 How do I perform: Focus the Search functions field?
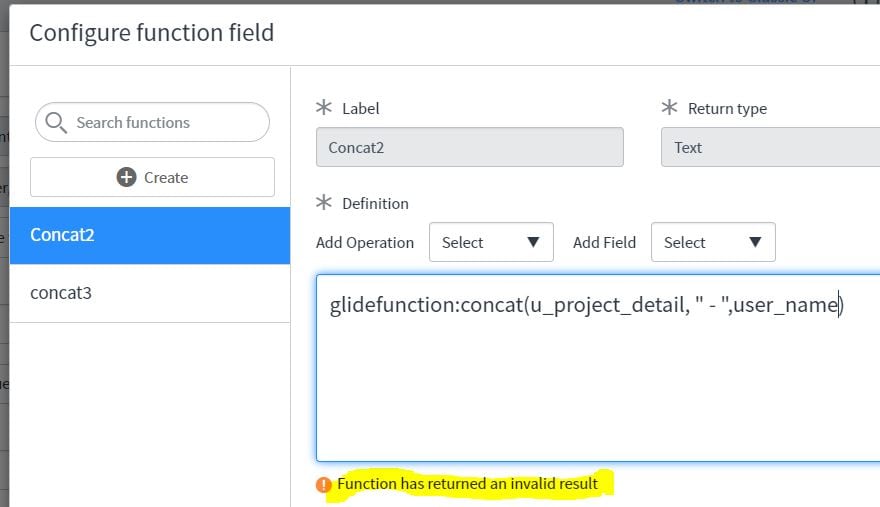click(x=152, y=122)
